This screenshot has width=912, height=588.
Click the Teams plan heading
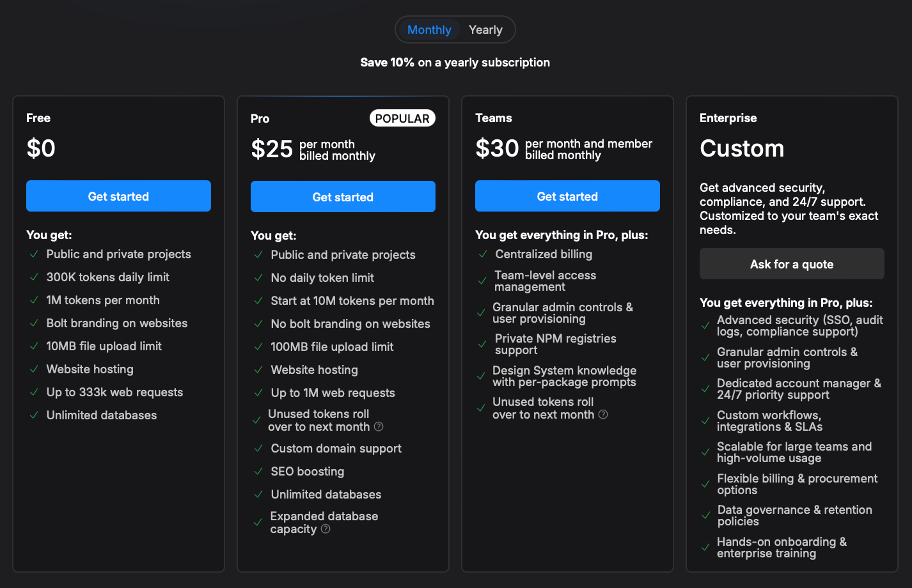pos(493,118)
